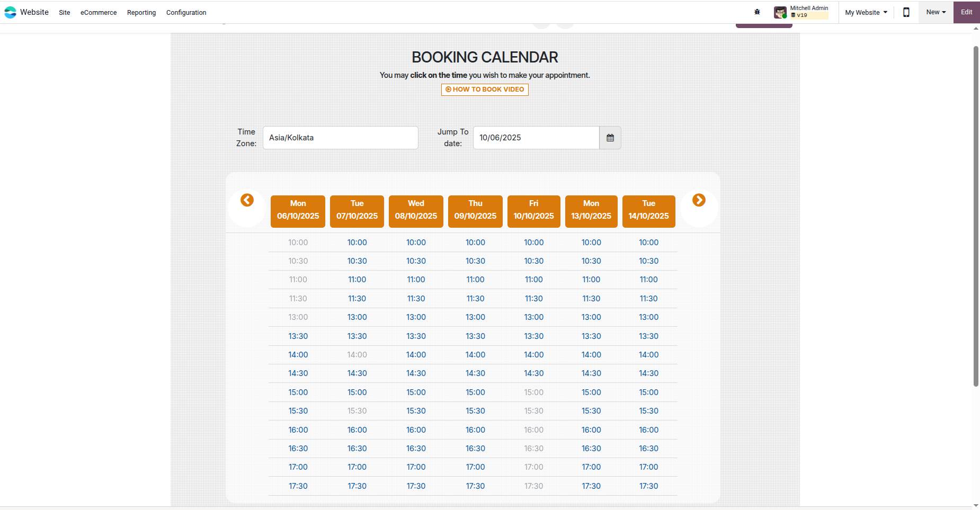Viewport: 980px width, 510px height.
Task: Click HOW TO BOOK VIDEO button
Action: pyautogui.click(x=485, y=90)
